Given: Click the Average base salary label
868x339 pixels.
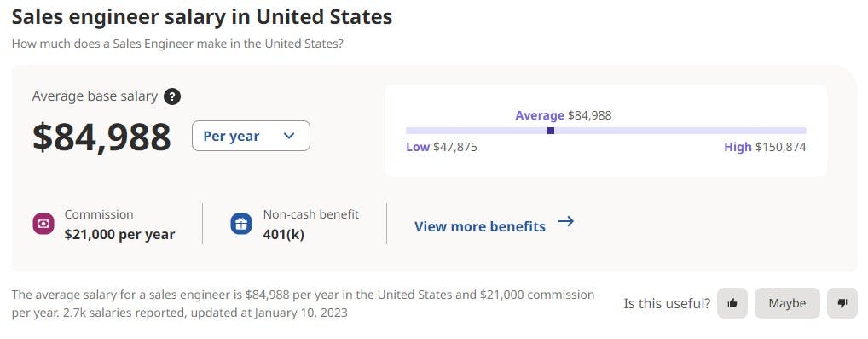Looking at the screenshot, I should [95, 96].
